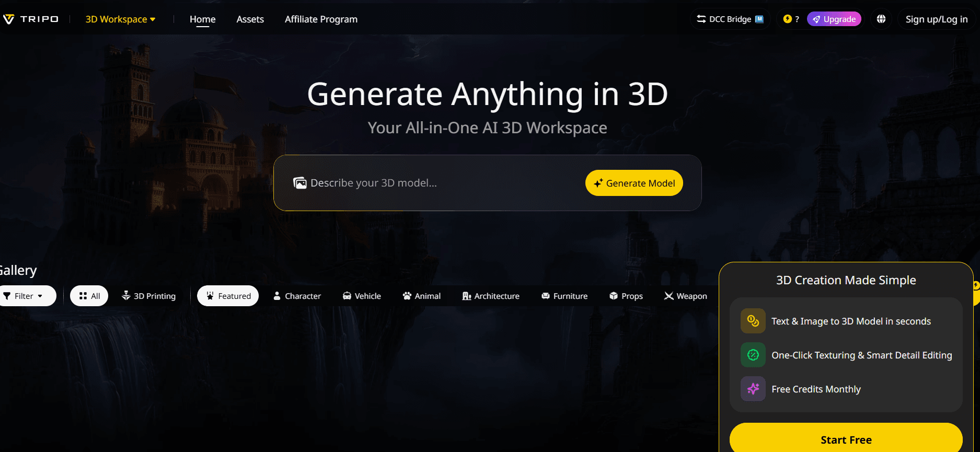Image resolution: width=980 pixels, height=452 pixels.
Task: Click the image upload icon in prompt box
Action: pos(300,183)
